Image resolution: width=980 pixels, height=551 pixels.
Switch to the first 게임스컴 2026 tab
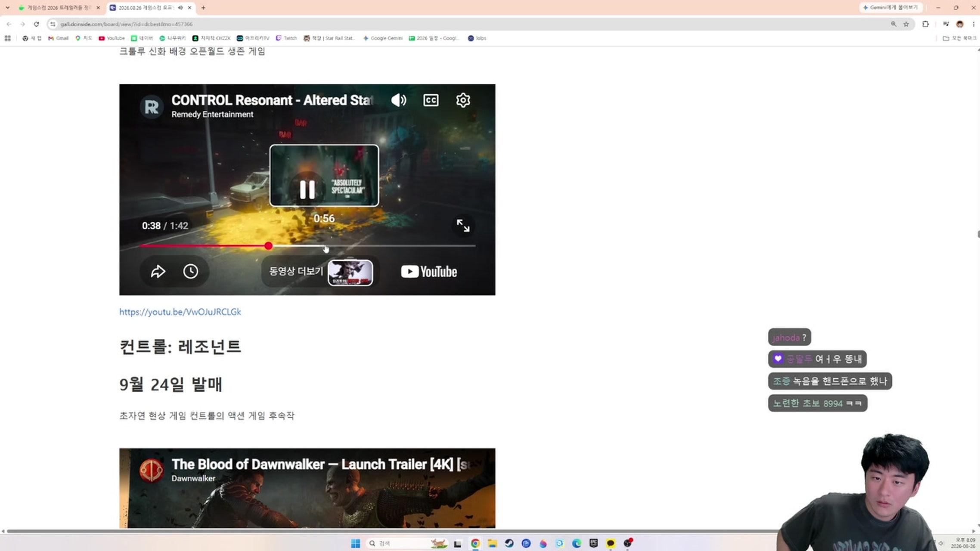coord(58,8)
